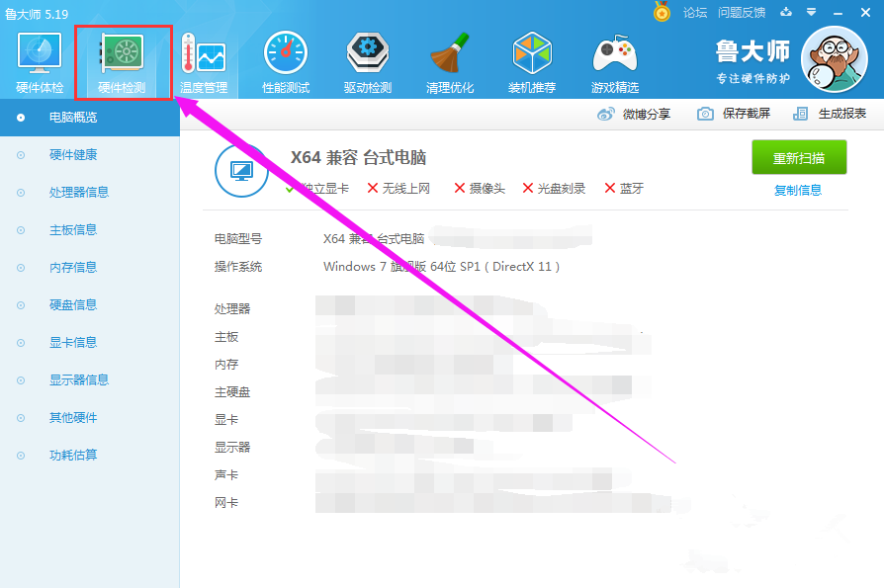Open the 硬件体检 hardware checkup panel
This screenshot has height=588, width=884.
[x=38, y=59]
